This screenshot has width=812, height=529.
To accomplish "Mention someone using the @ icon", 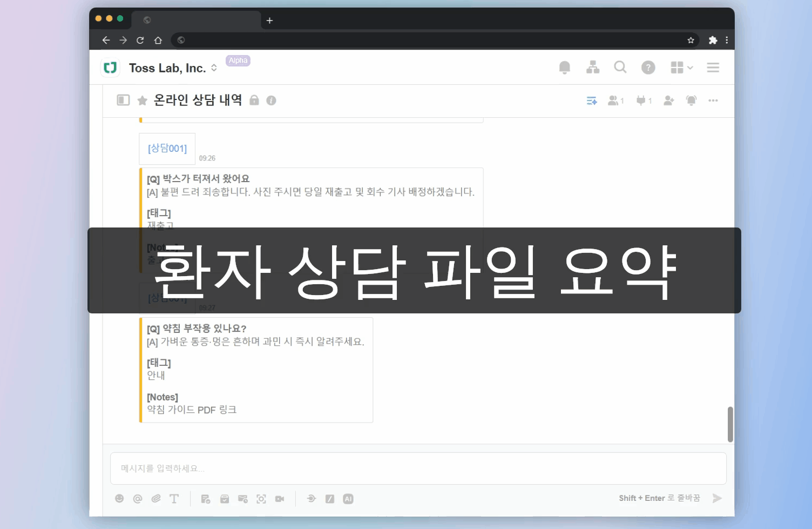I will click(138, 499).
